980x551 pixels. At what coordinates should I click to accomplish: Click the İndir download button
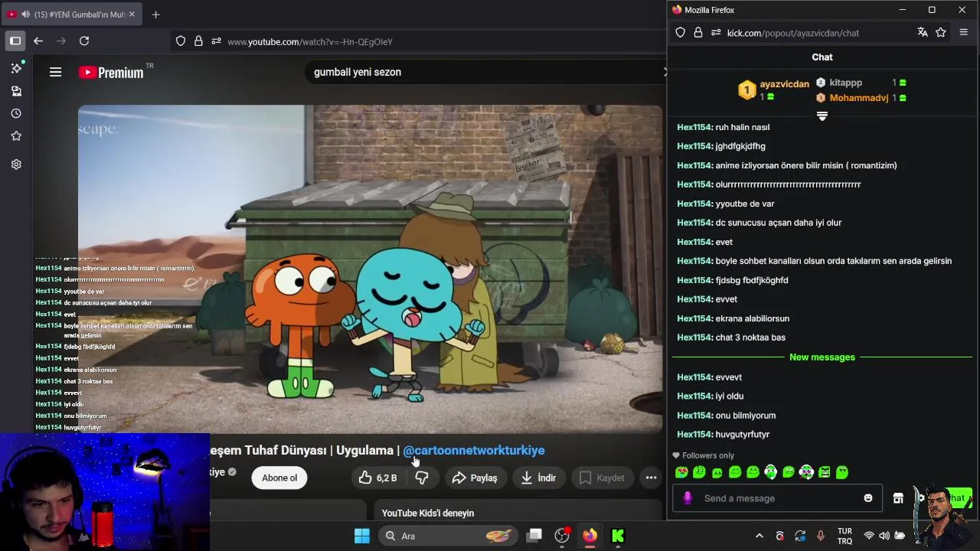pos(539,478)
